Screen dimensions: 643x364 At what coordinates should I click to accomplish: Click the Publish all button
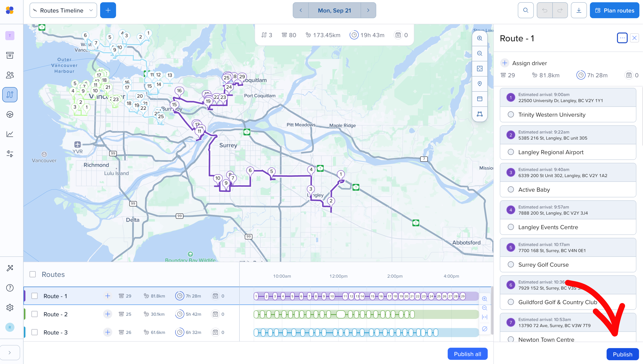[467, 354]
